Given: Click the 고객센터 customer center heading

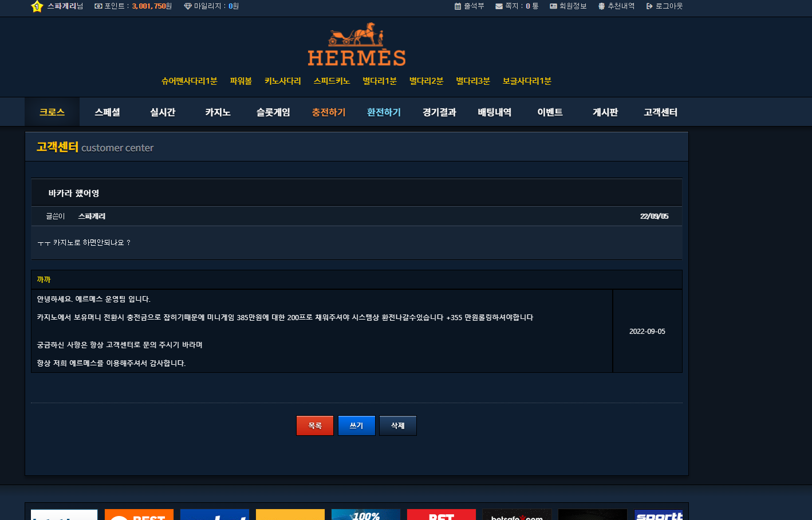Looking at the screenshot, I should (95, 147).
